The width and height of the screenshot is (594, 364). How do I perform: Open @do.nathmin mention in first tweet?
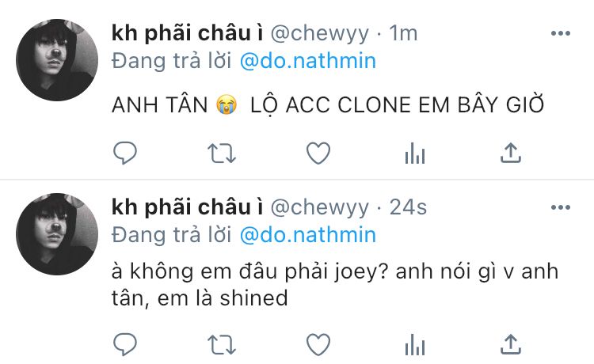(x=308, y=61)
